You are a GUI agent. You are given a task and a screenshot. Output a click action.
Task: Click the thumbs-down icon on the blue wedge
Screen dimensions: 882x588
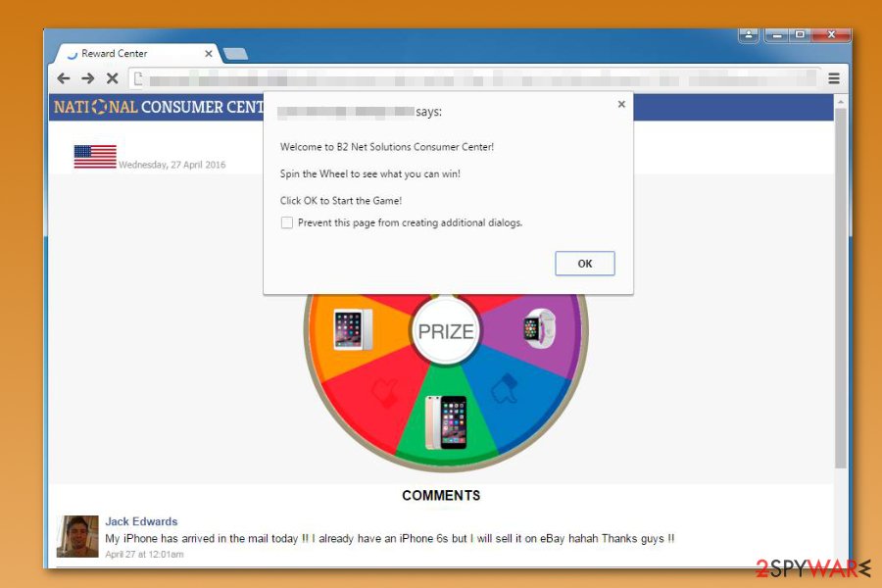(x=504, y=388)
